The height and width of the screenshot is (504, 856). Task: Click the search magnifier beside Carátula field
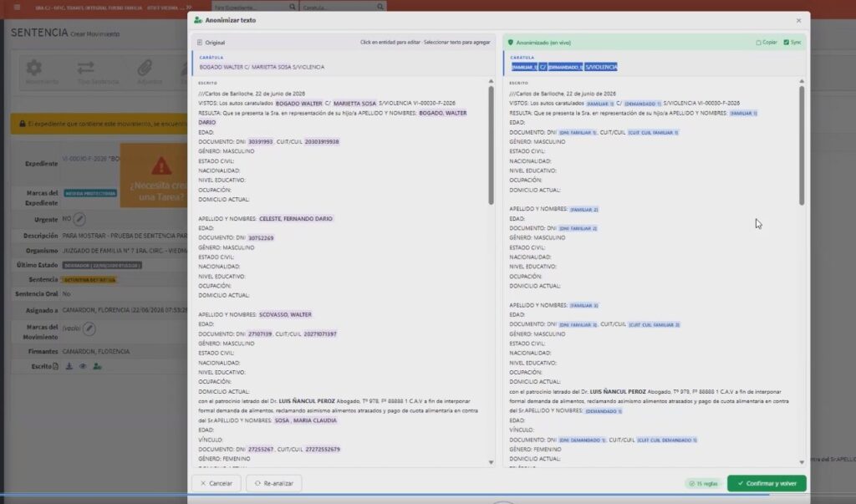(380, 7)
